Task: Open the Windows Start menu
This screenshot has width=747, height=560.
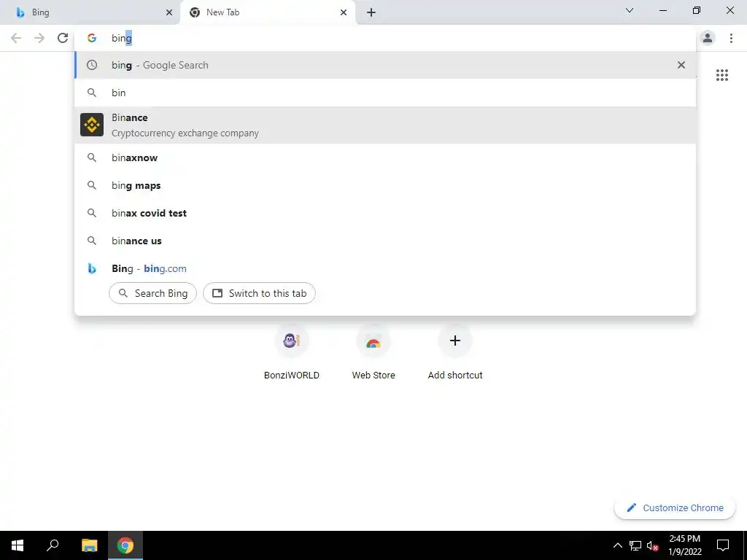Action: click(18, 545)
